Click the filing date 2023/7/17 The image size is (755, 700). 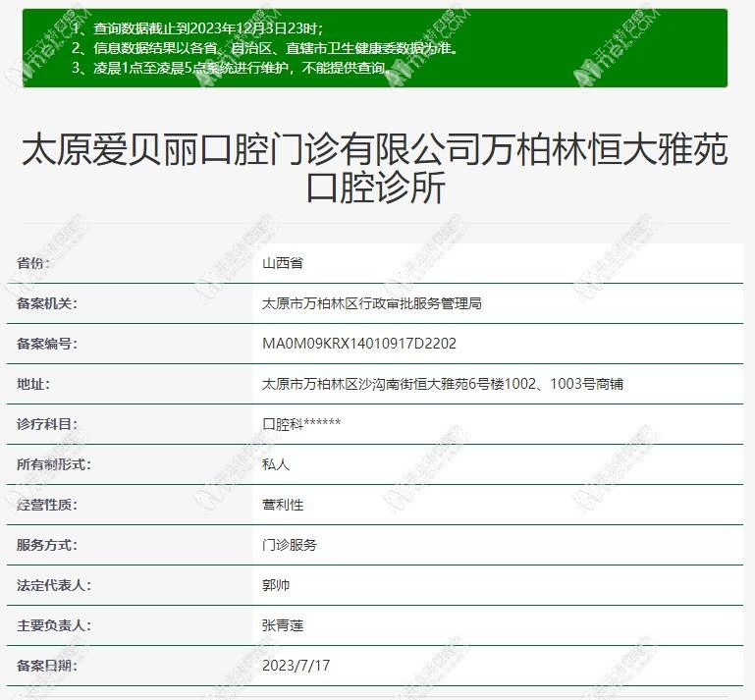(296, 666)
